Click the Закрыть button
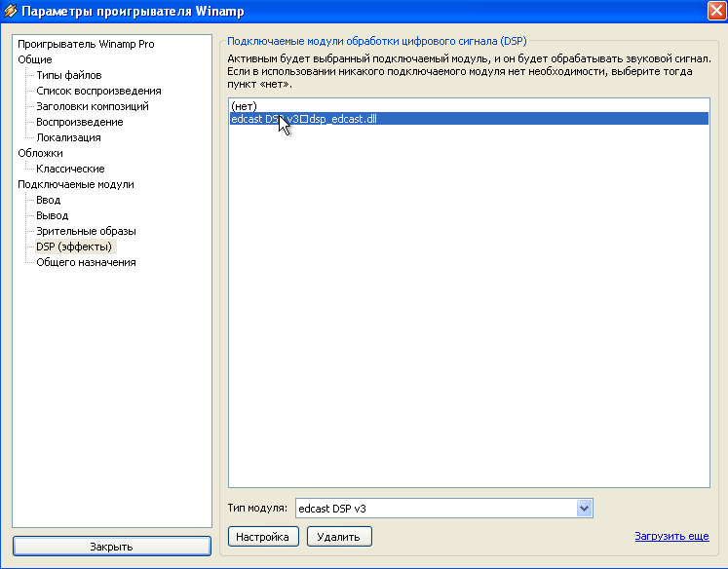The image size is (728, 569). point(111,547)
